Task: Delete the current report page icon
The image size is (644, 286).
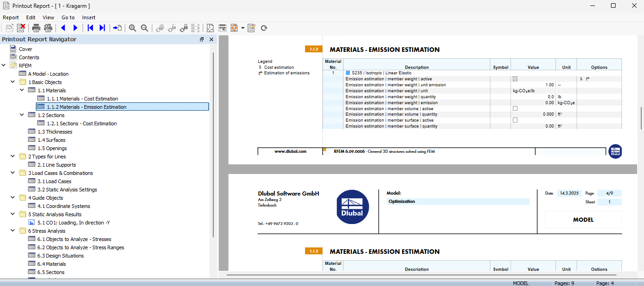Action: pyautogui.click(x=21, y=28)
